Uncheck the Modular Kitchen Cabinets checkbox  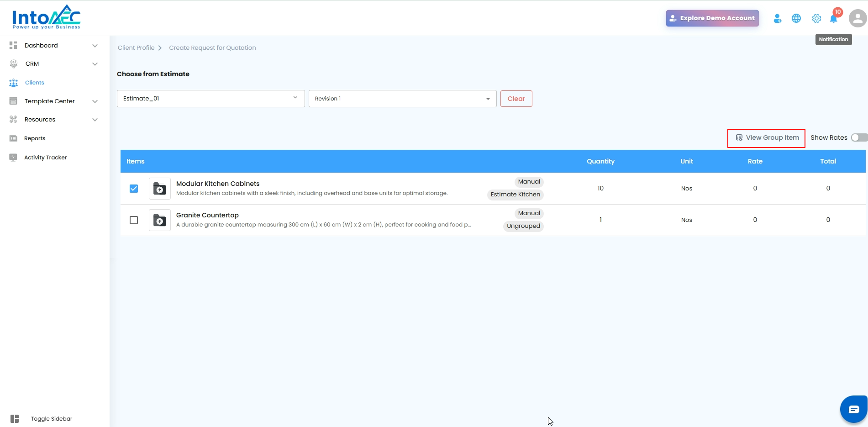click(134, 189)
